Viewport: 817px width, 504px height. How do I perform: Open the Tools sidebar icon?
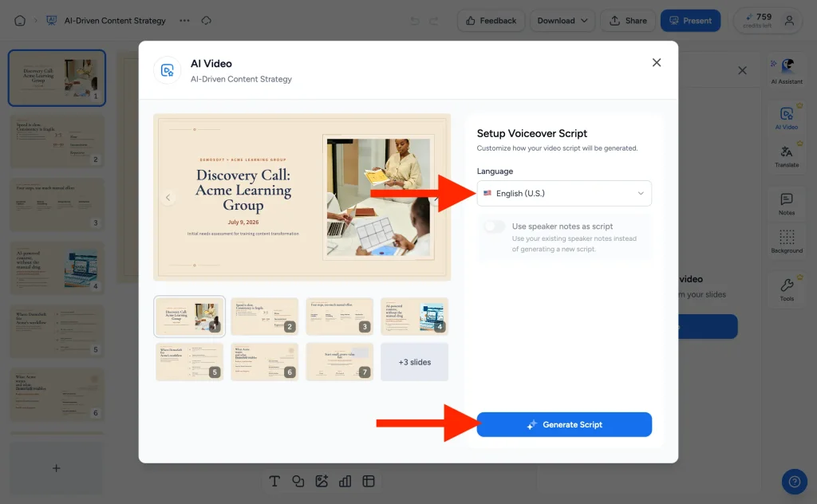click(x=787, y=289)
